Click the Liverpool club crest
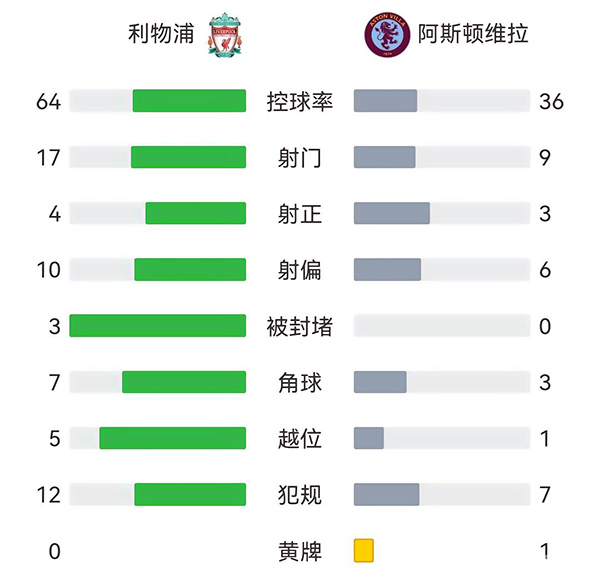The height and width of the screenshot is (582, 600). [x=224, y=35]
